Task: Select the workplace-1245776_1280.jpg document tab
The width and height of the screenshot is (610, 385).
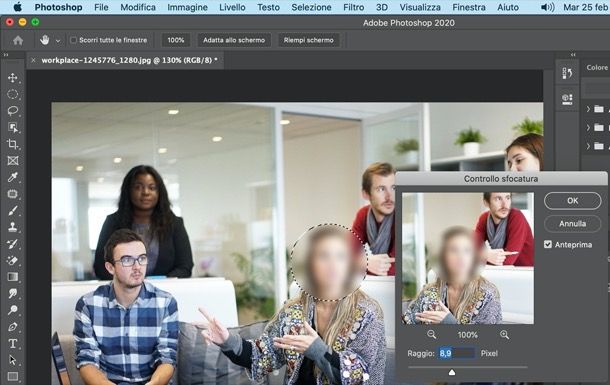Action: pyautogui.click(x=129, y=60)
